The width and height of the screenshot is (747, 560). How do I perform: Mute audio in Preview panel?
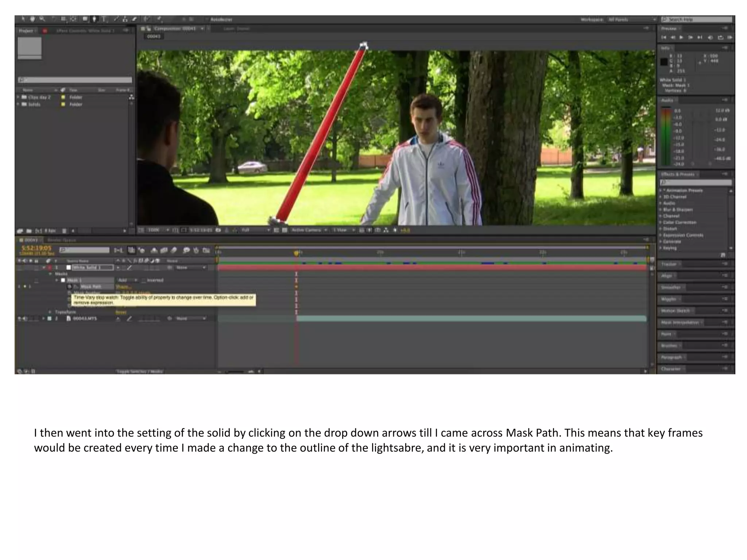coord(710,38)
